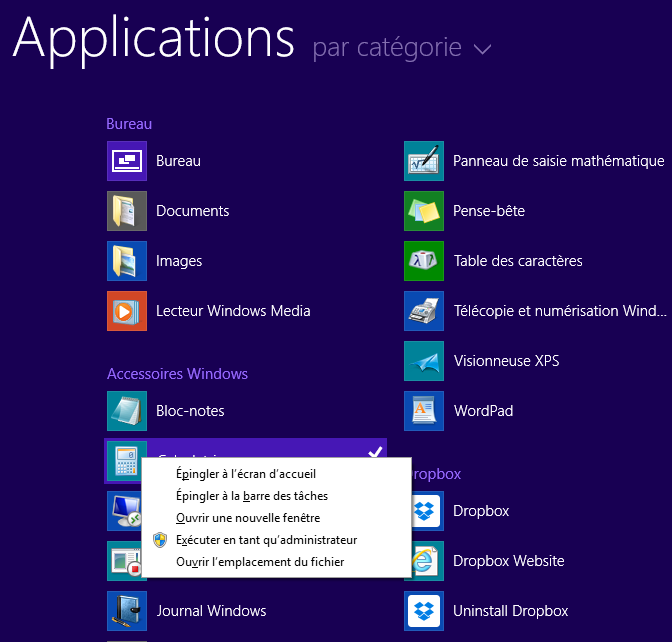The width and height of the screenshot is (672, 642).
Task: Select 'Exécuter en tant qu'administrateur'
Action: pos(276,540)
